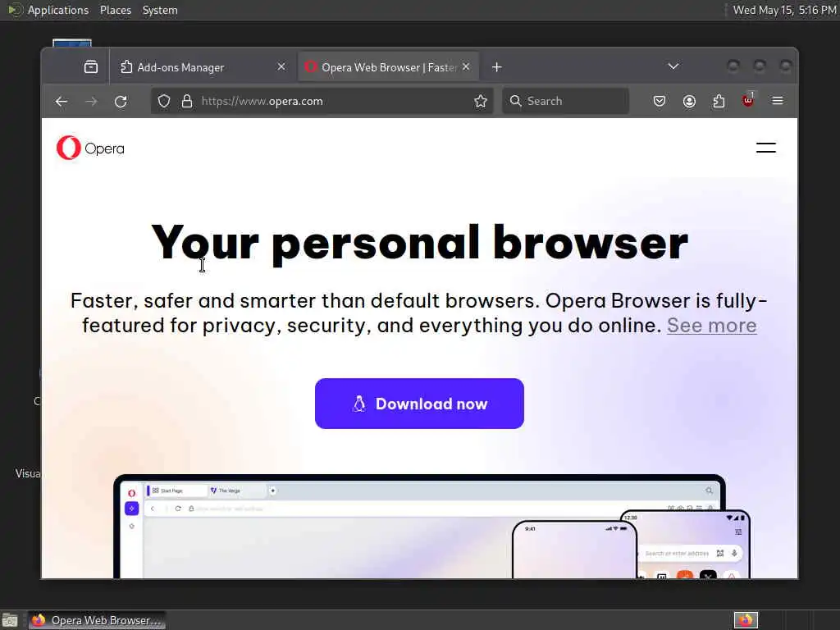The image size is (840, 630).
Task: Bookmark this page with star icon
Action: [x=481, y=101]
